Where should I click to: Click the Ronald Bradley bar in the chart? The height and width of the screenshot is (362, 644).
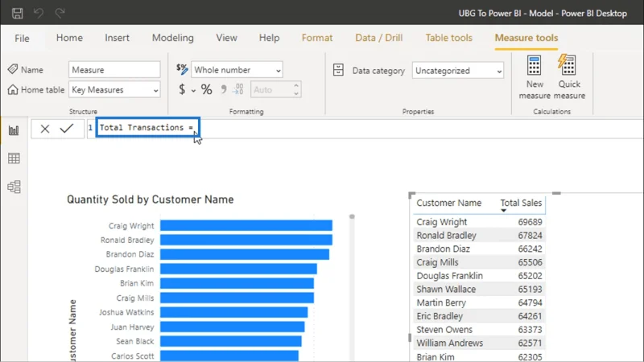[246, 240]
